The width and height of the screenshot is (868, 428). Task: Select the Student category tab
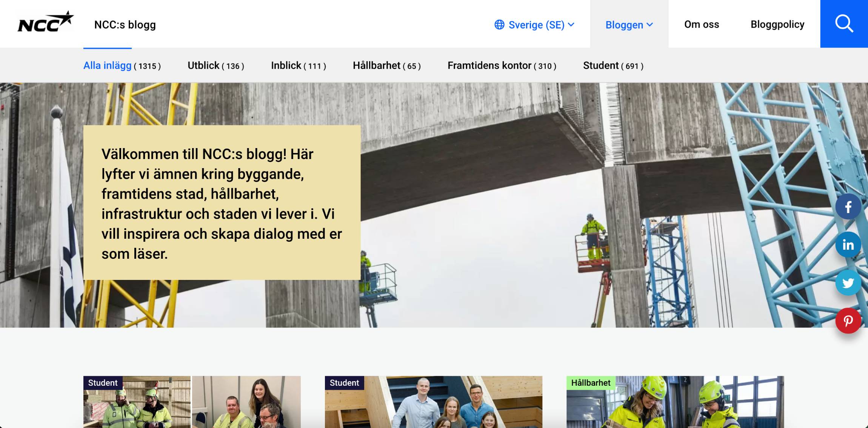[613, 66]
